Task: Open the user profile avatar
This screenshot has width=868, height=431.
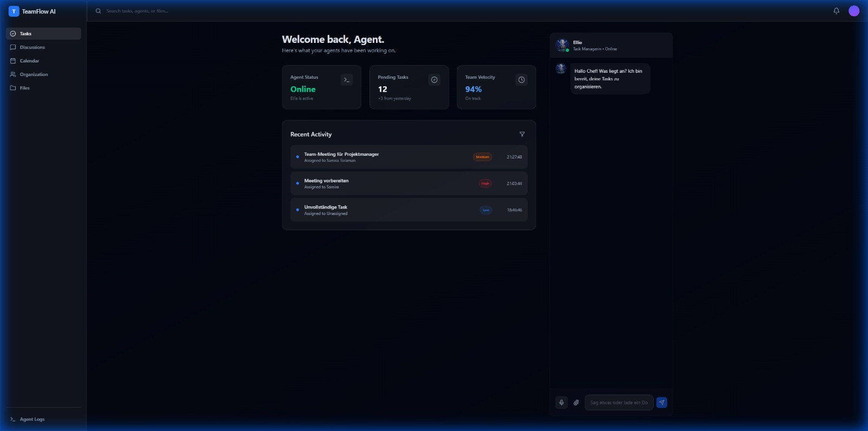Action: coord(853,11)
